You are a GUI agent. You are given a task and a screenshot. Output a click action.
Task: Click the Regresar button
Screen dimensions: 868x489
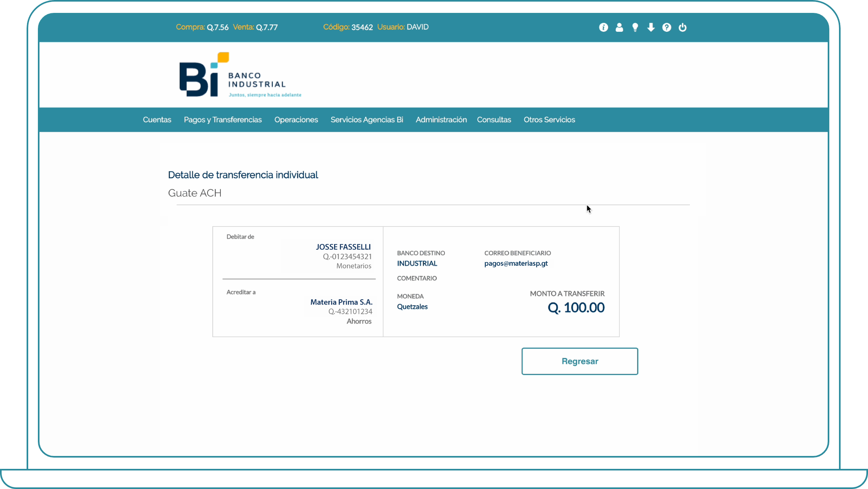coord(580,361)
